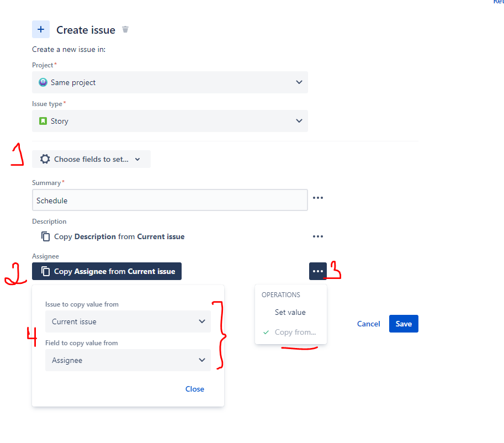Click the Summary field label

(x=46, y=183)
